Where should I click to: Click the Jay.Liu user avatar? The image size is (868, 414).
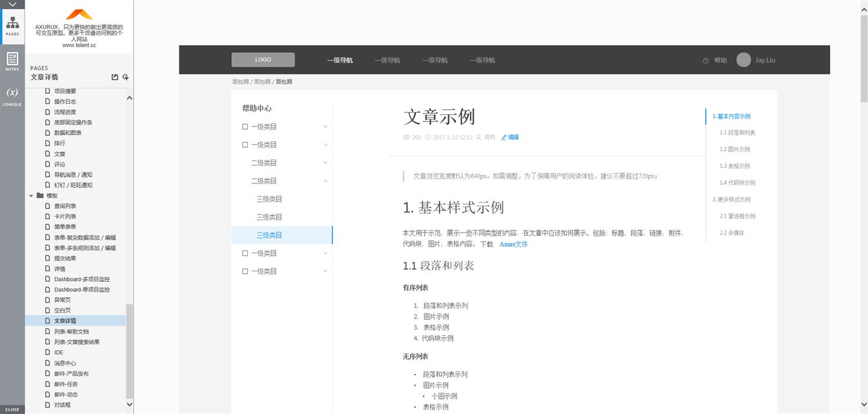pyautogui.click(x=743, y=60)
